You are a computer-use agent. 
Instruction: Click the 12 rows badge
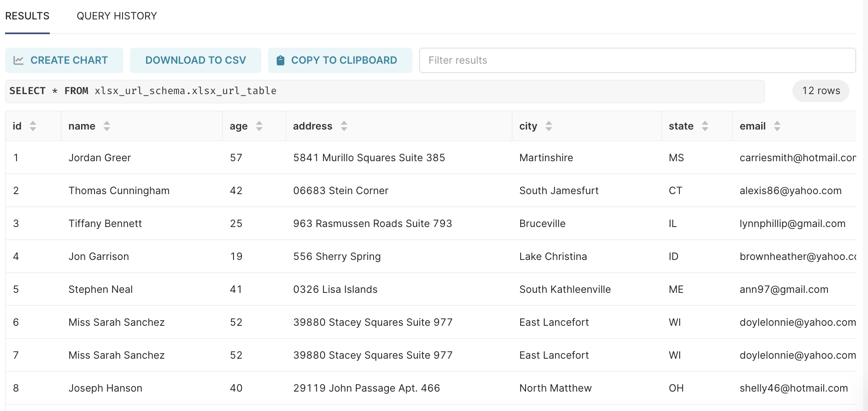coord(820,91)
